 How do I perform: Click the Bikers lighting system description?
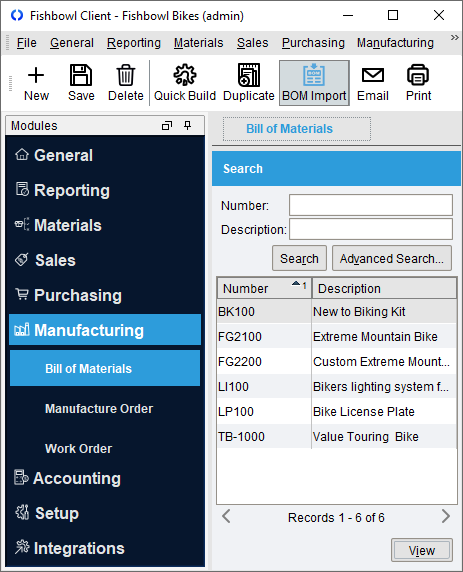(x=381, y=386)
